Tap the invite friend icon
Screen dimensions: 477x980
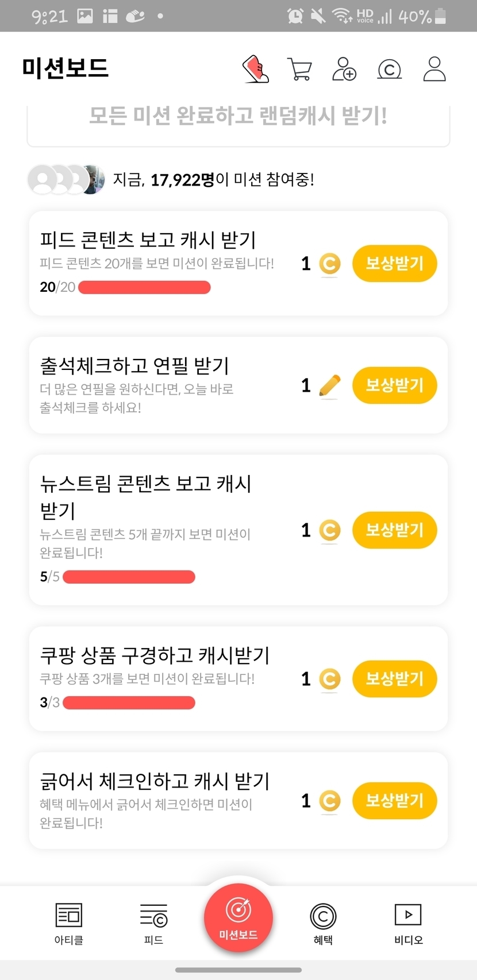click(x=344, y=69)
